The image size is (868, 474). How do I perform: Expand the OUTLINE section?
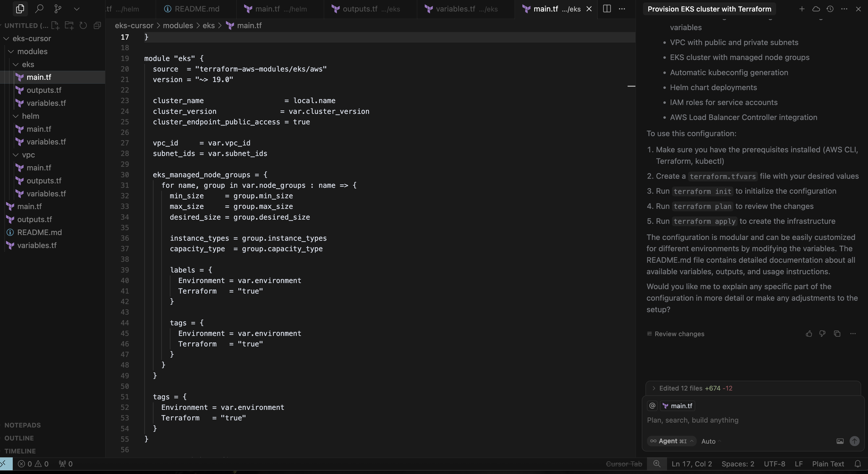tap(19, 438)
